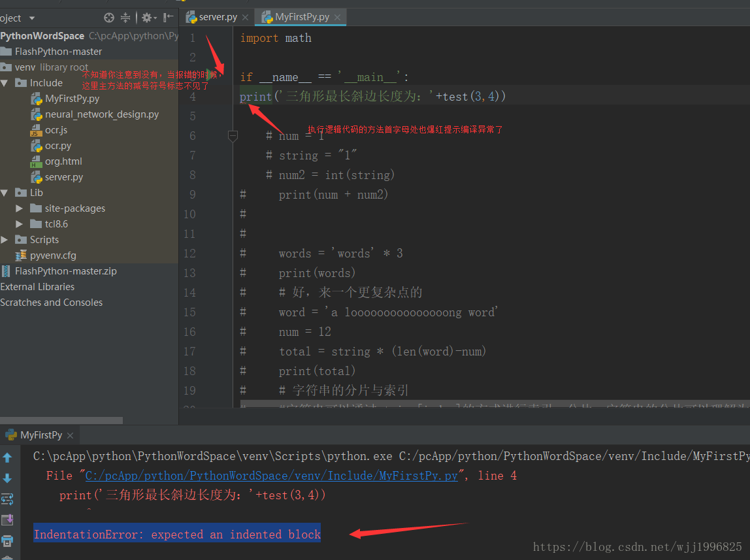
Task: Expand the tcl8.6 folder
Action: pyautogui.click(x=19, y=224)
